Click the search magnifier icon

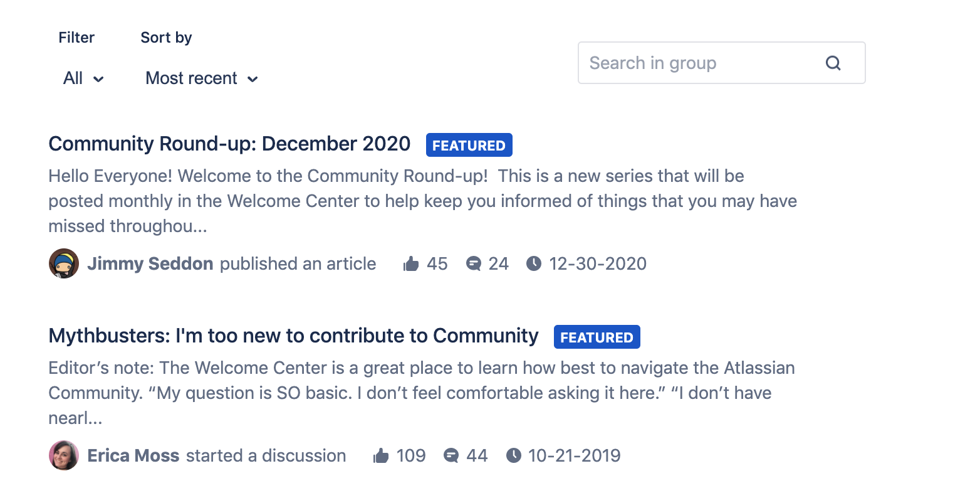[833, 63]
